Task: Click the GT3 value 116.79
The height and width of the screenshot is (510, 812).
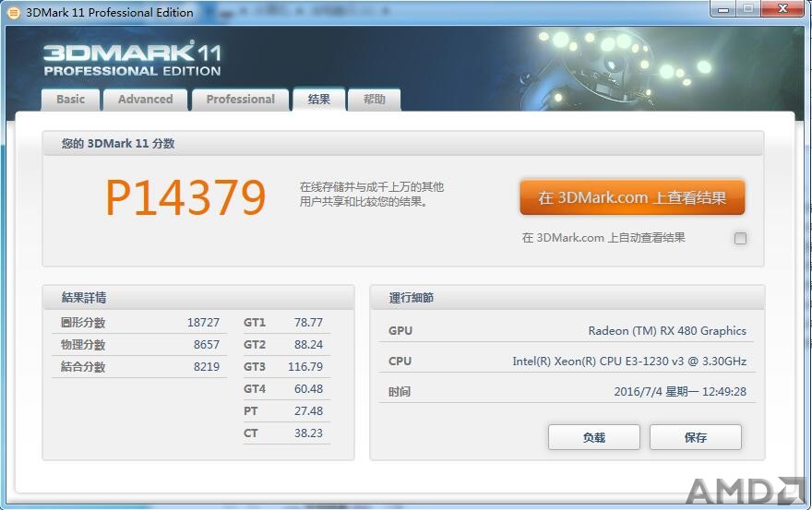Action: click(x=305, y=367)
